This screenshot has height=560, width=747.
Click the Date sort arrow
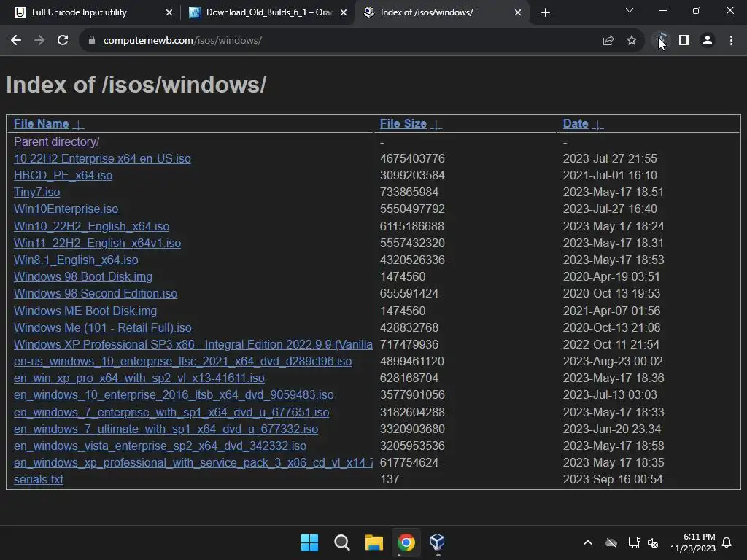point(598,124)
